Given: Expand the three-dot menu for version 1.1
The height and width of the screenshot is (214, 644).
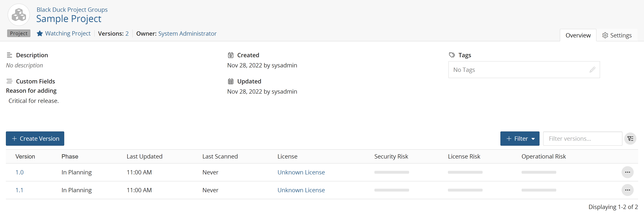Looking at the screenshot, I should (x=629, y=190).
